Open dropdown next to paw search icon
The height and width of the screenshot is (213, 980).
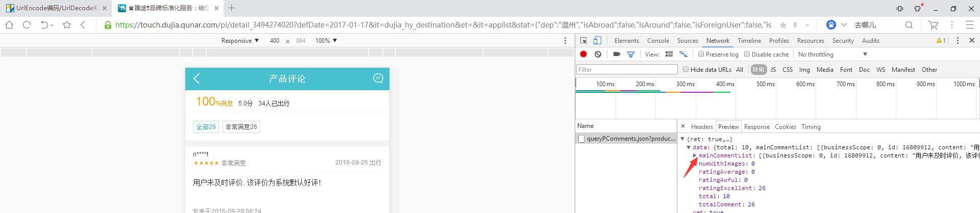tap(844, 24)
